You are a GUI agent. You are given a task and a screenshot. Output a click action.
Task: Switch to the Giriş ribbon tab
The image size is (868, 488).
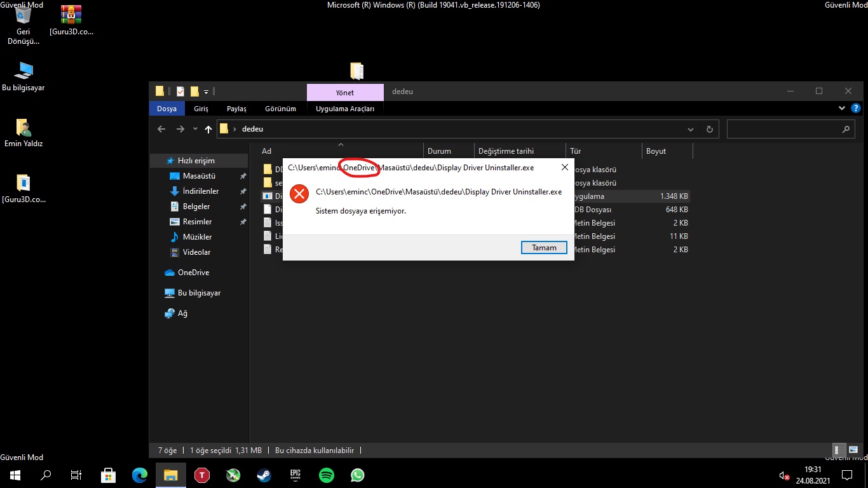(201, 109)
